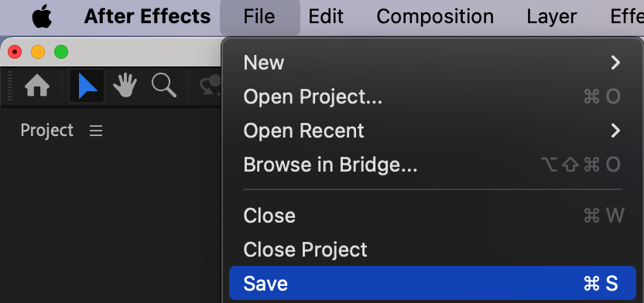This screenshot has height=303, width=644.
Task: Choose Browse in Bridge…
Action: click(x=433, y=165)
